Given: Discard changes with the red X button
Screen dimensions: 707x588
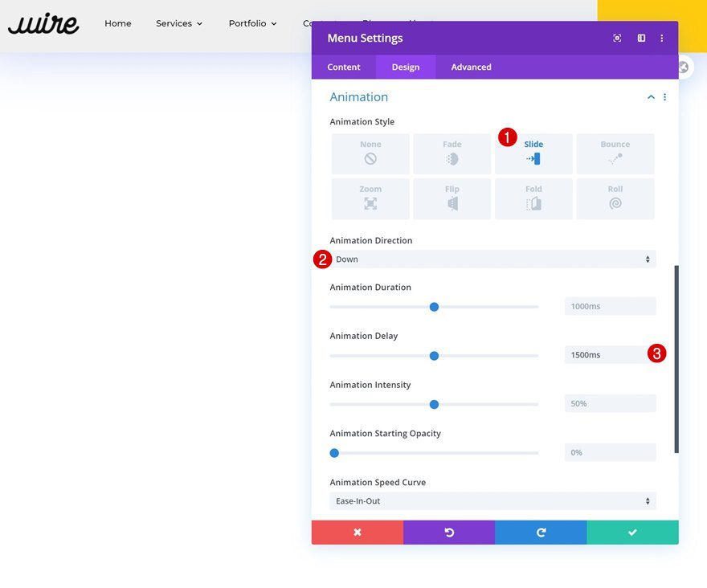Looking at the screenshot, I should click(x=358, y=533).
